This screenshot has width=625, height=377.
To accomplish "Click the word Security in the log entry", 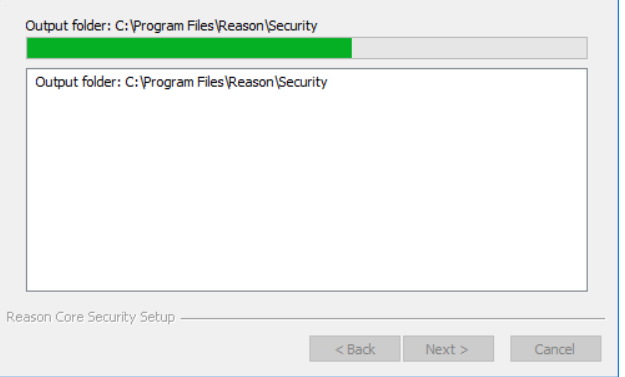I will pos(303,82).
